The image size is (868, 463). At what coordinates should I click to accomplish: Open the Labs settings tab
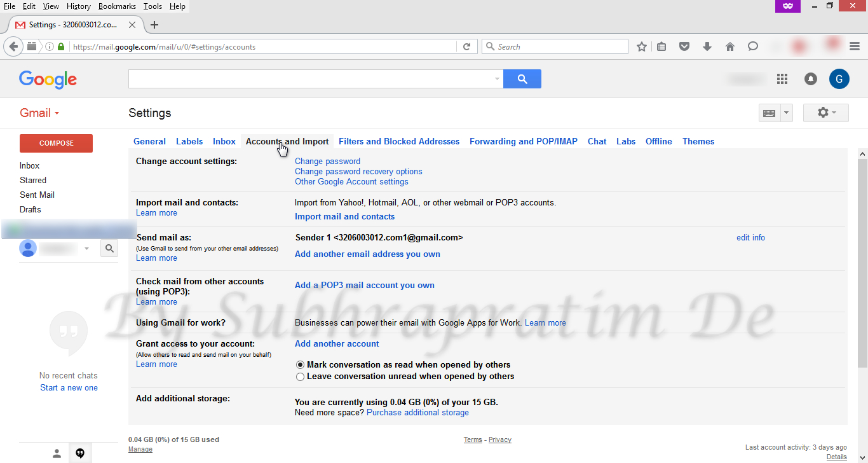(x=626, y=142)
